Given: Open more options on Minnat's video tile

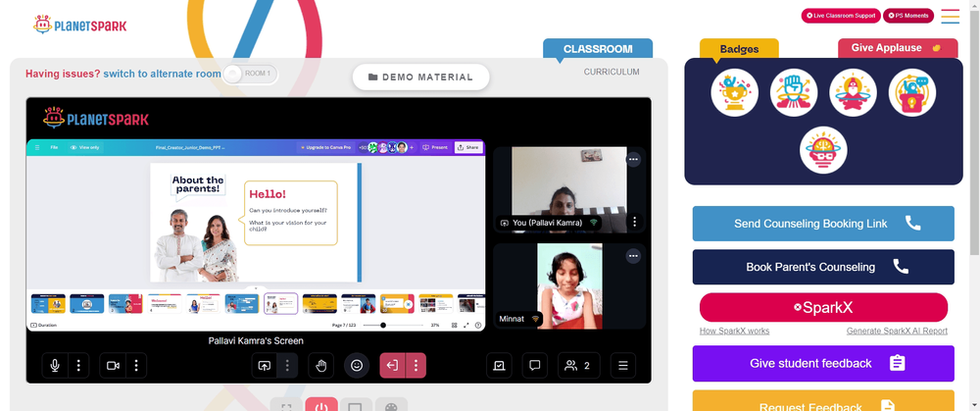Looking at the screenshot, I should 633,256.
